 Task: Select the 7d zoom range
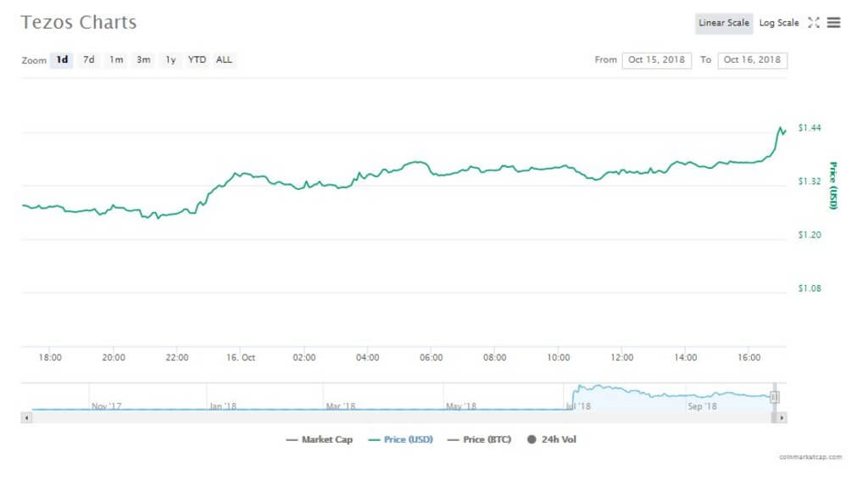[x=88, y=60]
